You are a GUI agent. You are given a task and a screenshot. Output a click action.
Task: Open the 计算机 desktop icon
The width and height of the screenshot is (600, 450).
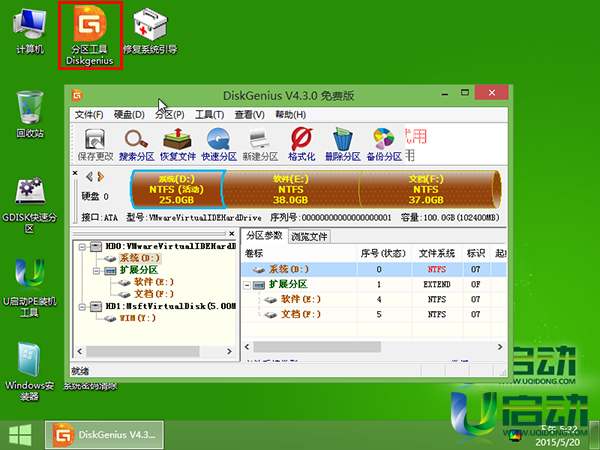point(30,32)
